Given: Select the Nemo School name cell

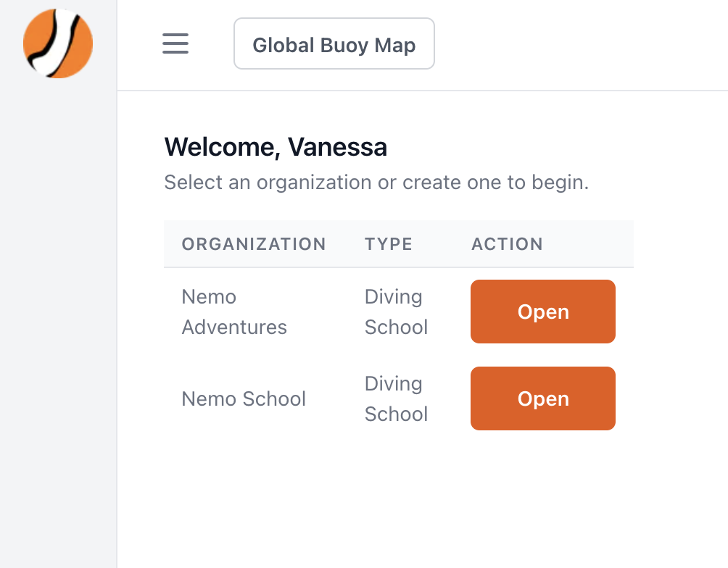Looking at the screenshot, I should click(x=244, y=398).
